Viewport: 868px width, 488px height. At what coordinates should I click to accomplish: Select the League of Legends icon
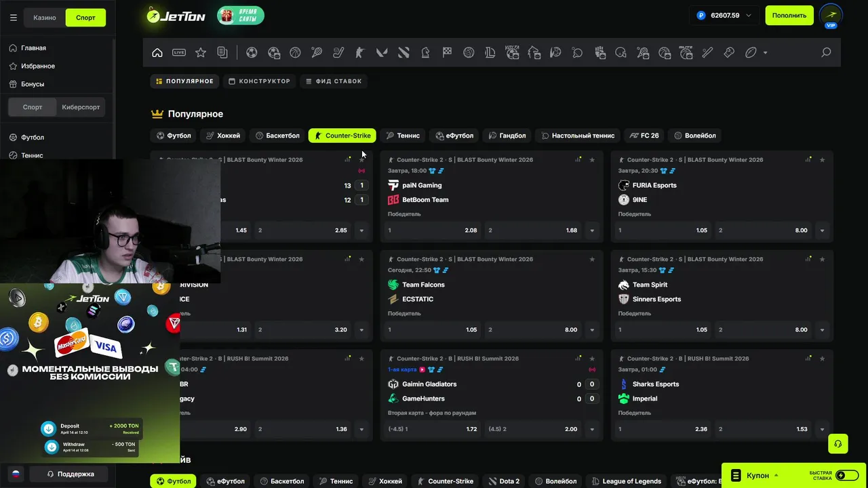point(490,52)
